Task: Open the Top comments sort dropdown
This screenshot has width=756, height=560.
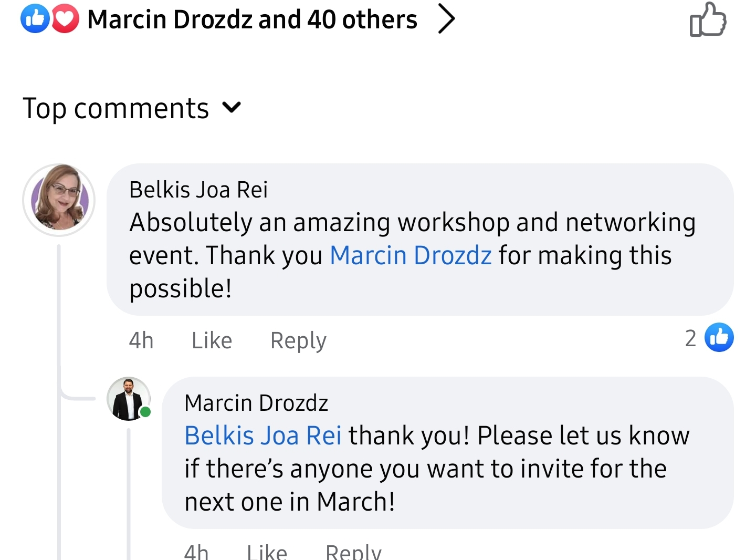Action: point(116,108)
